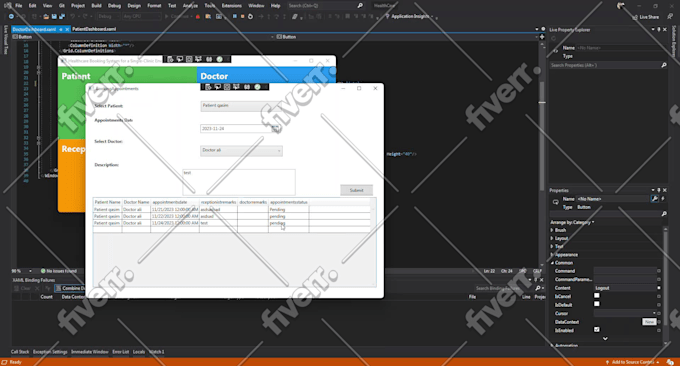Click the navigate backward toolbar icon
The width and height of the screenshot is (680, 366).
pos(11,16)
